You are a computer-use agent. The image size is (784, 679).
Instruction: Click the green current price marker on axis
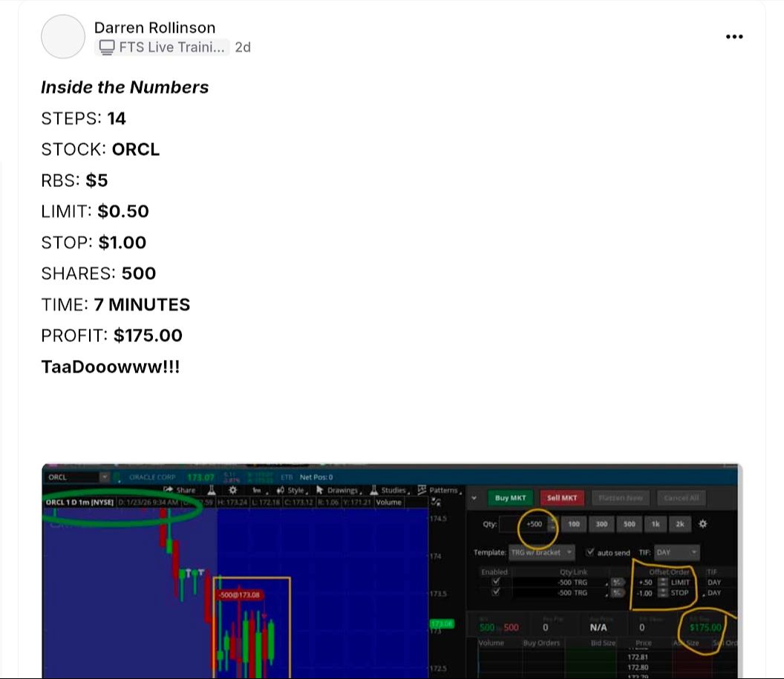click(442, 623)
